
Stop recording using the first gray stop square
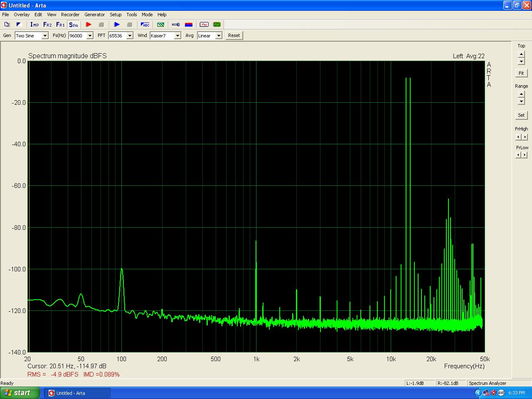click(101, 25)
